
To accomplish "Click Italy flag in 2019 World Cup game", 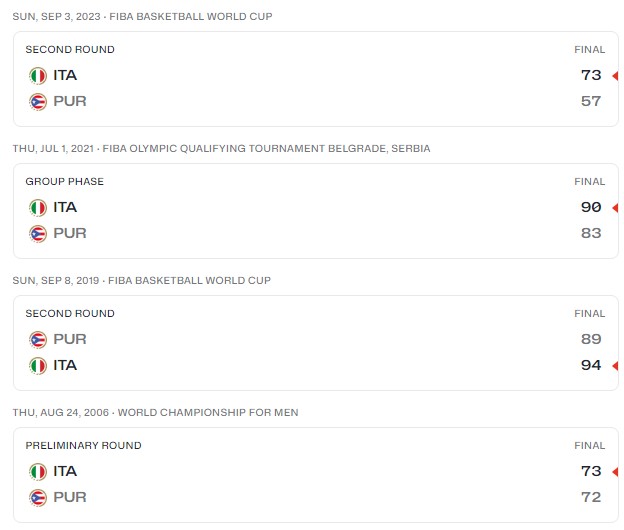I will click(38, 365).
